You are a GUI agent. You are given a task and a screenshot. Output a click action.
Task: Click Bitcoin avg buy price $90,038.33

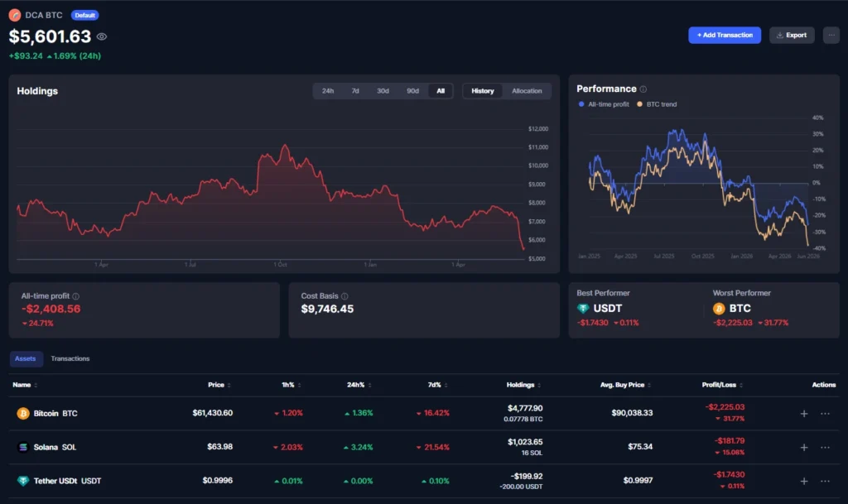tap(632, 413)
